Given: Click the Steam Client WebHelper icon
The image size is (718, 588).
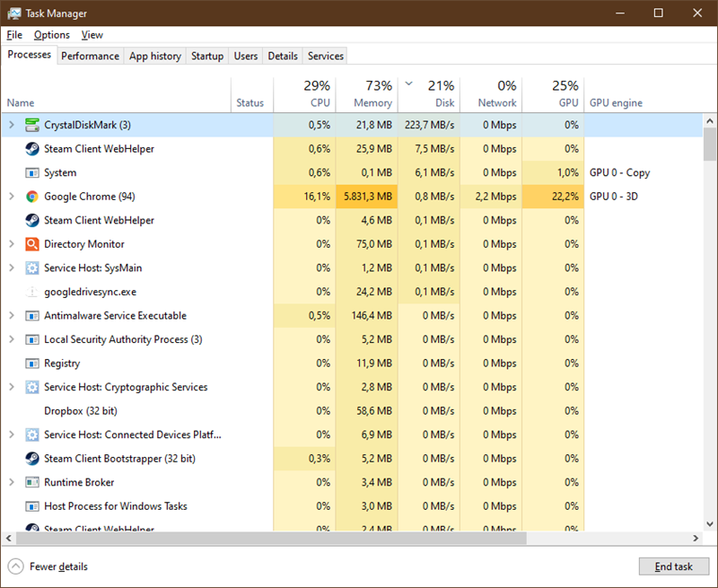Looking at the screenshot, I should tap(32, 148).
